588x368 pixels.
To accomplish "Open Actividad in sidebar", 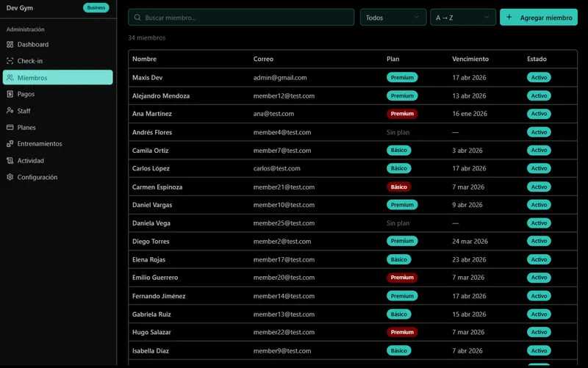I will [57, 160].
